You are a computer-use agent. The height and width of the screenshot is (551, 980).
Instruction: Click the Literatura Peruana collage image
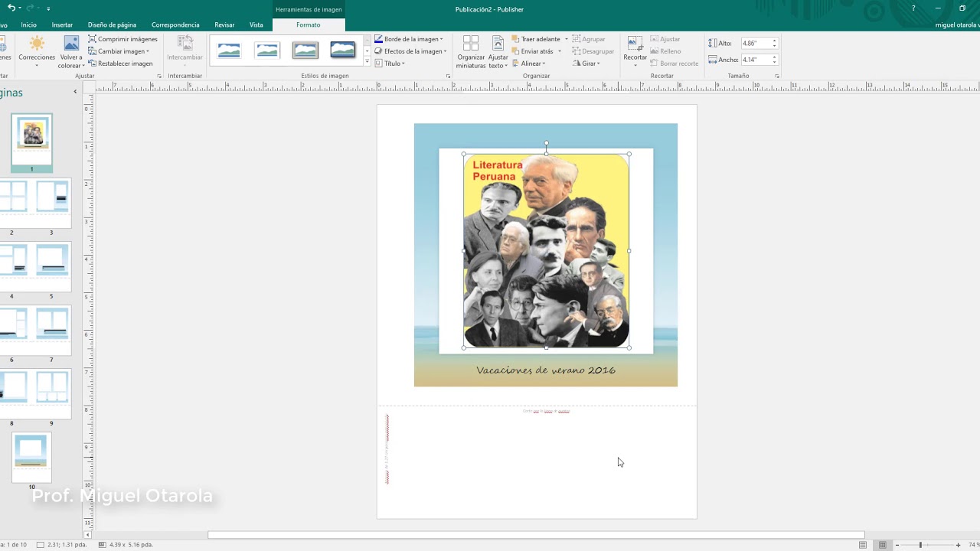coord(546,250)
